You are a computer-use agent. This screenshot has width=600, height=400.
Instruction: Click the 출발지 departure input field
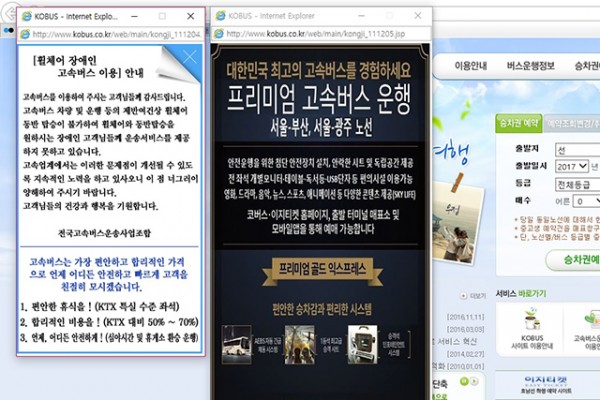(x=577, y=150)
